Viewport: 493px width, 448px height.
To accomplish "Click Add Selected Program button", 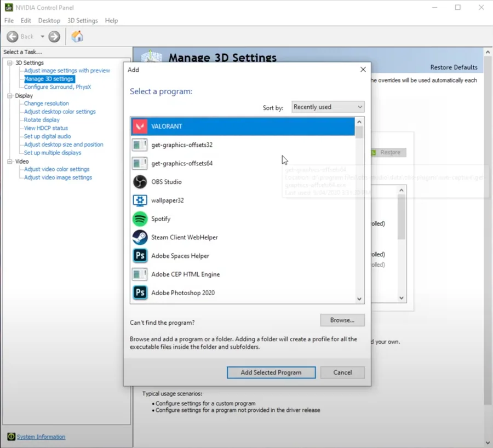I will pos(271,372).
